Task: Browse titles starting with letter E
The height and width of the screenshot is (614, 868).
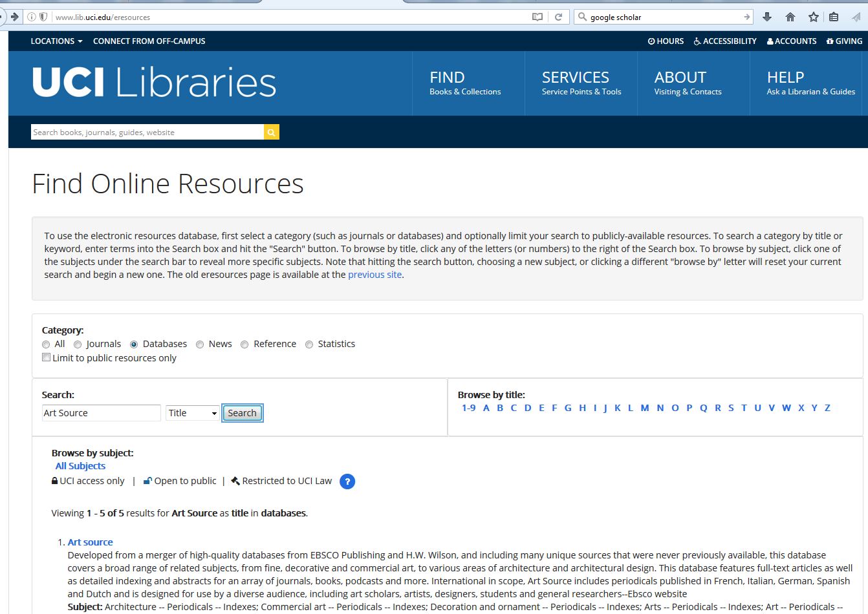Action: coord(541,408)
